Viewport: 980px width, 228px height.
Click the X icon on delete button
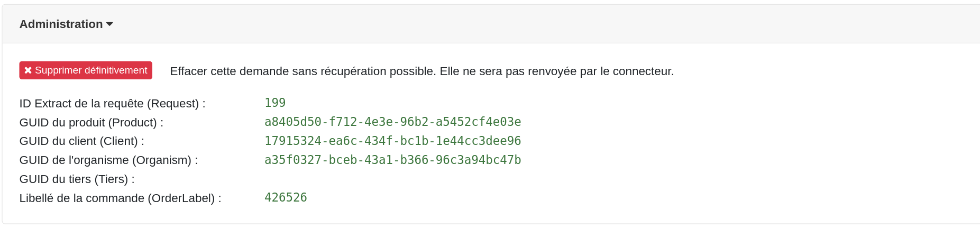click(x=28, y=70)
